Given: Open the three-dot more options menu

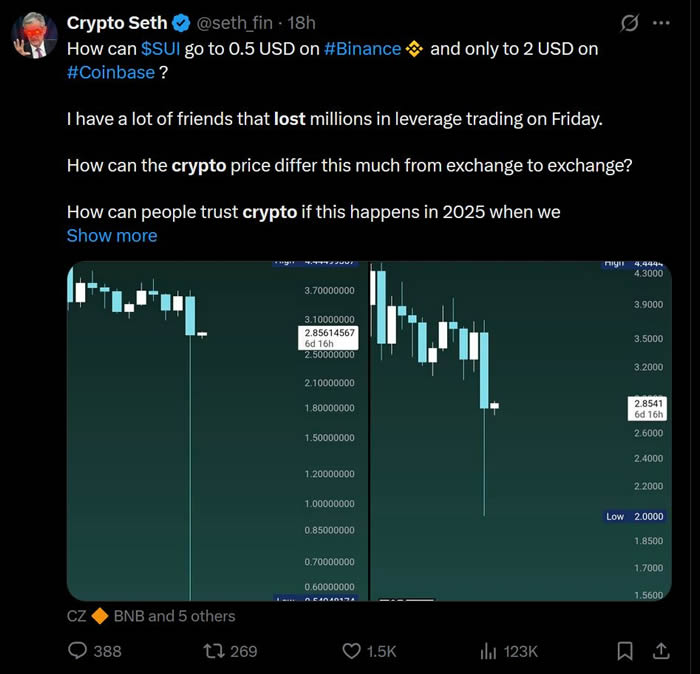Looking at the screenshot, I should (661, 23).
